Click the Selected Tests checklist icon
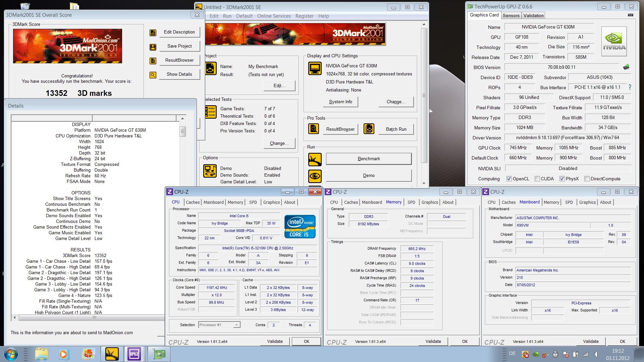The width and height of the screenshot is (644, 362). point(210,112)
